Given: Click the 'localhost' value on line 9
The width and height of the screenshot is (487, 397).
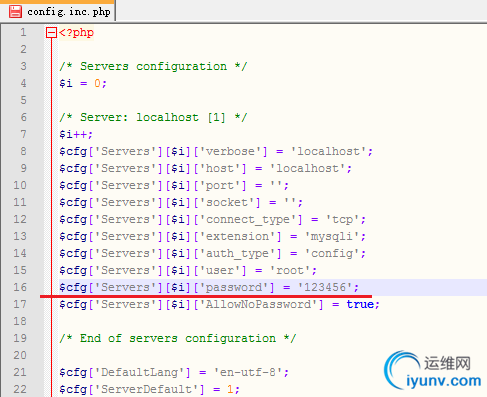Looking at the screenshot, I should point(308,168).
